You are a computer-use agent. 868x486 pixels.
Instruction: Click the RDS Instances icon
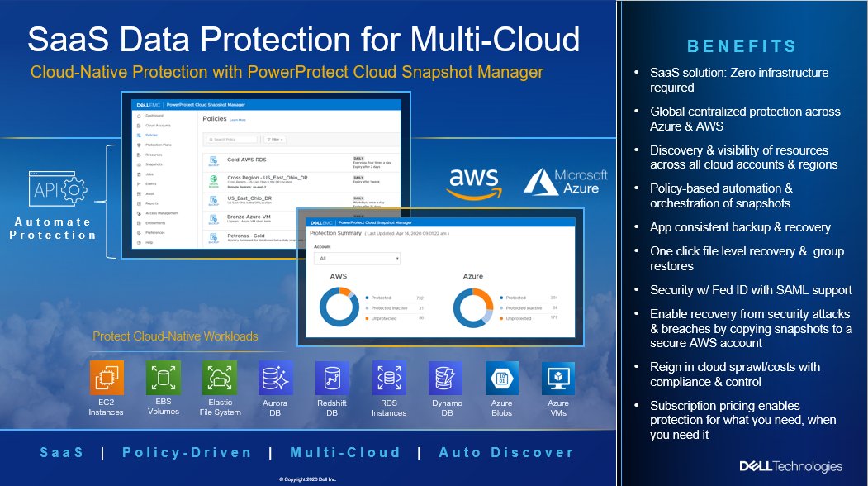389,379
